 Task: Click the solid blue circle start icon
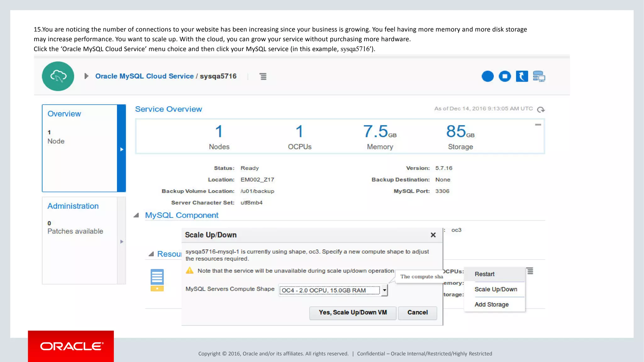point(488,76)
